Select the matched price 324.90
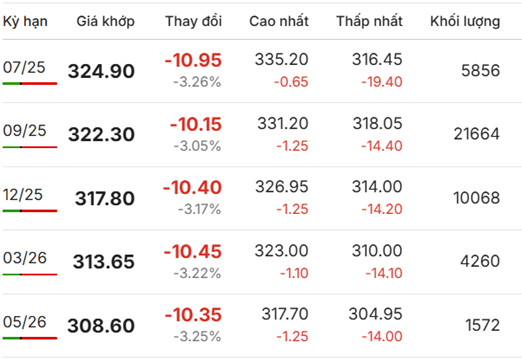522x362 pixels. [101, 71]
